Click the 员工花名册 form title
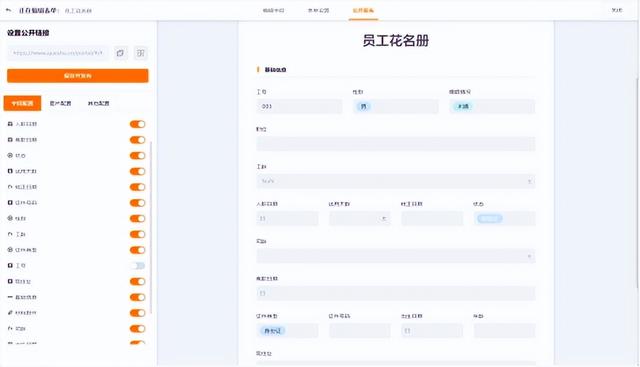640x367 pixels. tap(396, 41)
